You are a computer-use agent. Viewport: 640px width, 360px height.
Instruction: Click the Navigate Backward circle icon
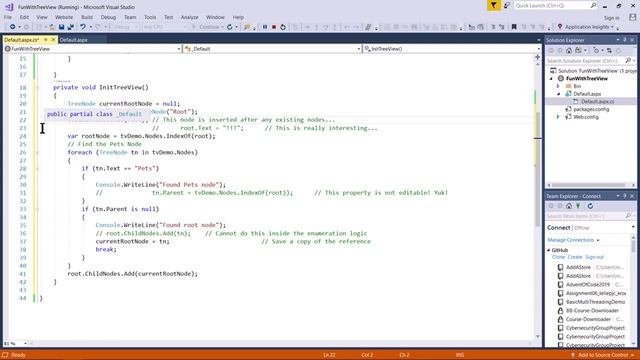pyautogui.click(x=13, y=27)
